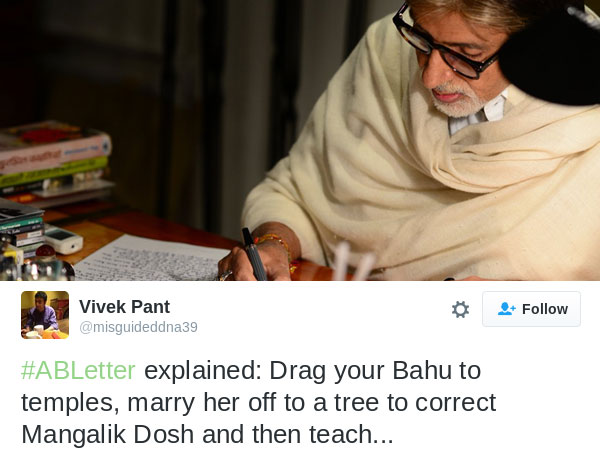Click the green book in the stack
This screenshot has height=450, width=600.
pos(54,171)
